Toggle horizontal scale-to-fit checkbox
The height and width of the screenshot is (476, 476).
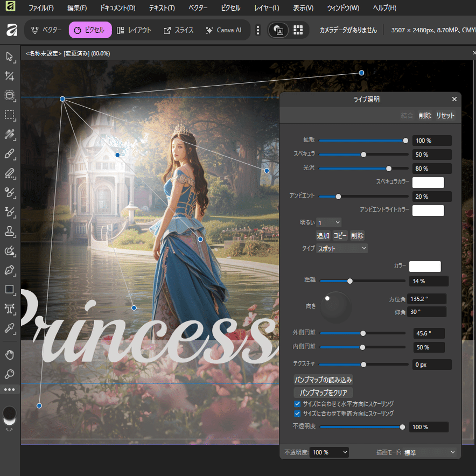pyautogui.click(x=297, y=403)
